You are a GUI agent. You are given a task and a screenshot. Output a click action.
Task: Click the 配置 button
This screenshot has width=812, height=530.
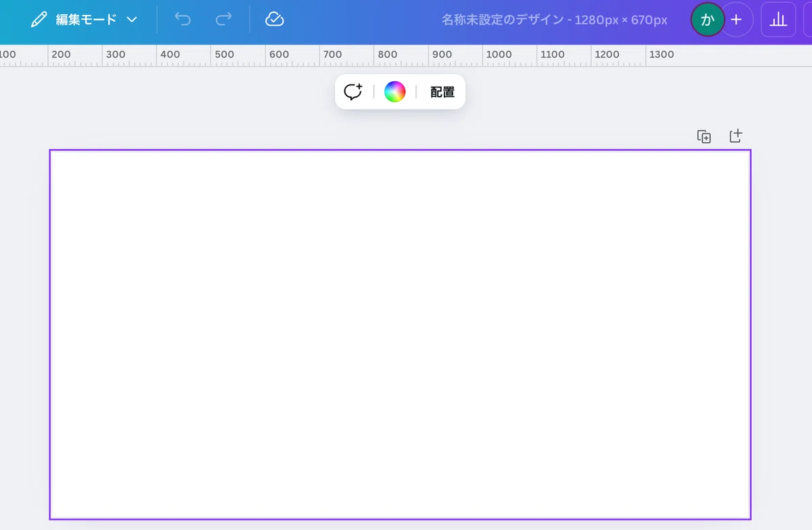(x=443, y=92)
